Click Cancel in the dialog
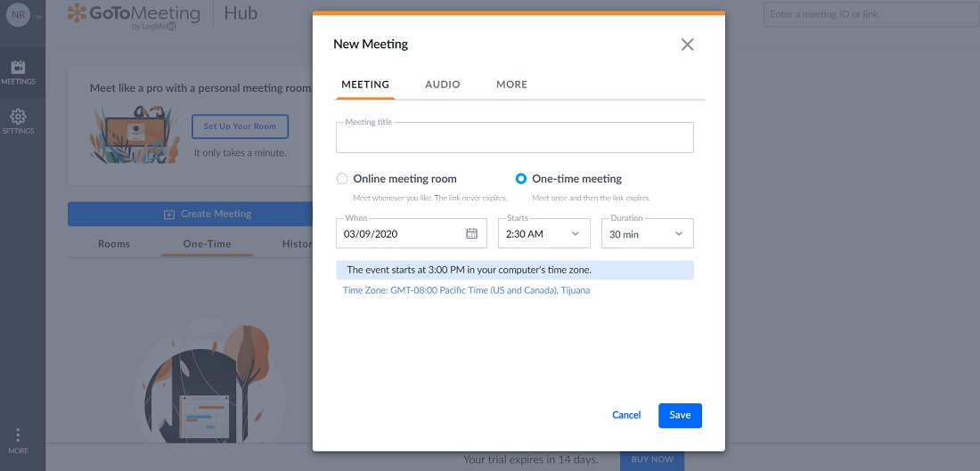The image size is (980, 471). (x=626, y=415)
